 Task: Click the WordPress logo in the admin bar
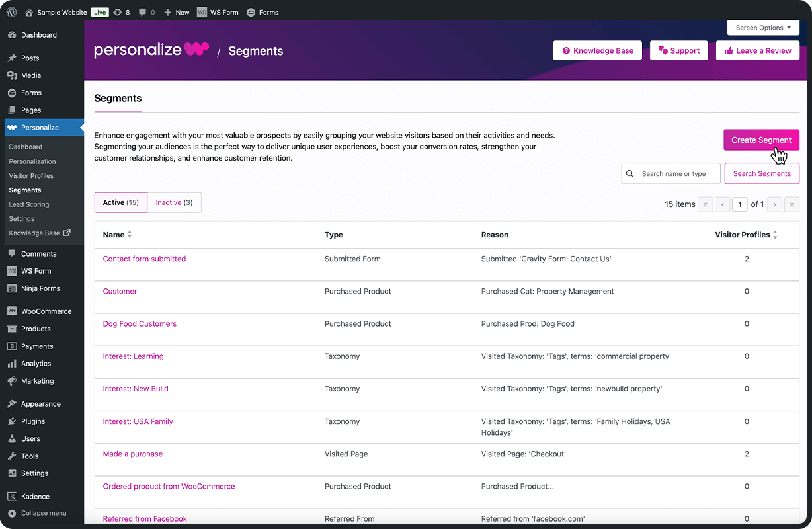[11, 11]
